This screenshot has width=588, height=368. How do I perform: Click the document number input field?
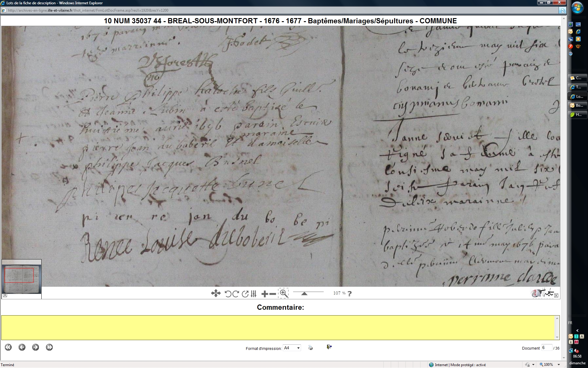click(x=546, y=347)
